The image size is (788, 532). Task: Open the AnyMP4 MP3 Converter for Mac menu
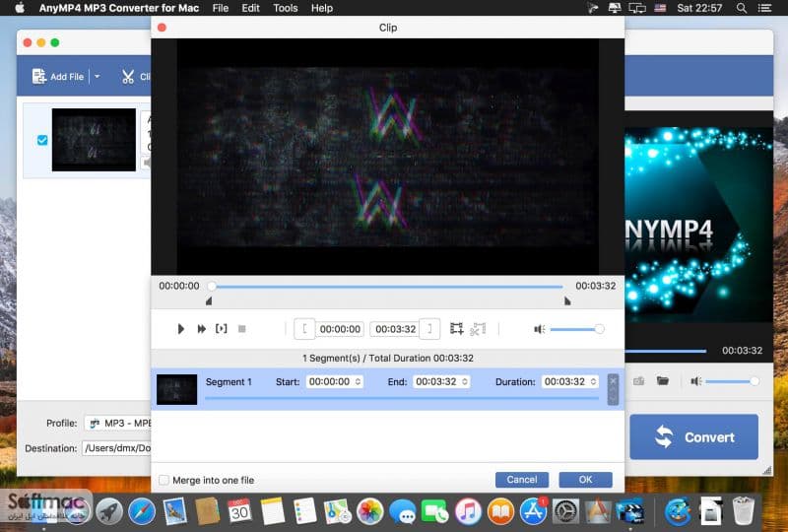119,8
